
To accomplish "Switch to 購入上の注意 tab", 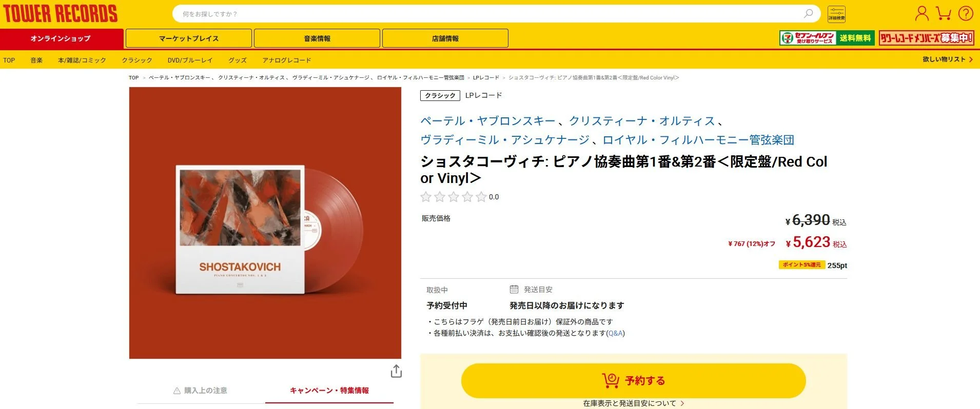I will coord(201,391).
